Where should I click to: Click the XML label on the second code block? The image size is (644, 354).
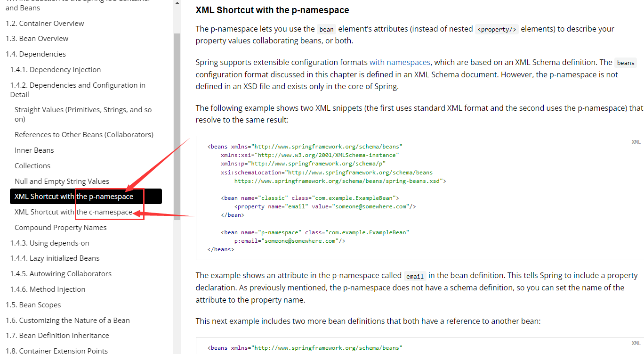pyautogui.click(x=636, y=344)
